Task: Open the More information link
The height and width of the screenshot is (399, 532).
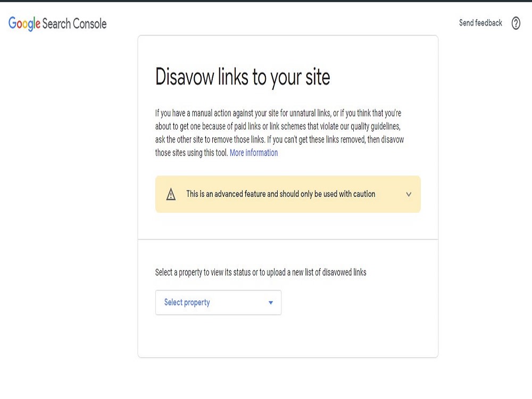Action: click(x=254, y=153)
